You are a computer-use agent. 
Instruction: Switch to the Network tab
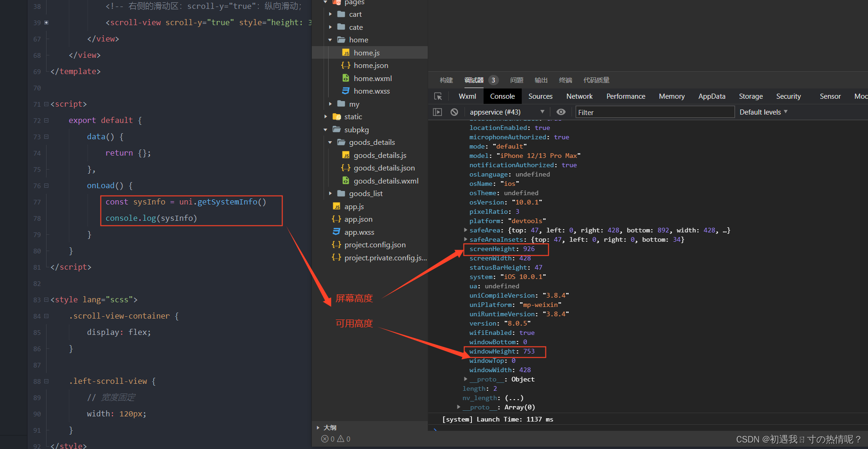[x=579, y=96]
